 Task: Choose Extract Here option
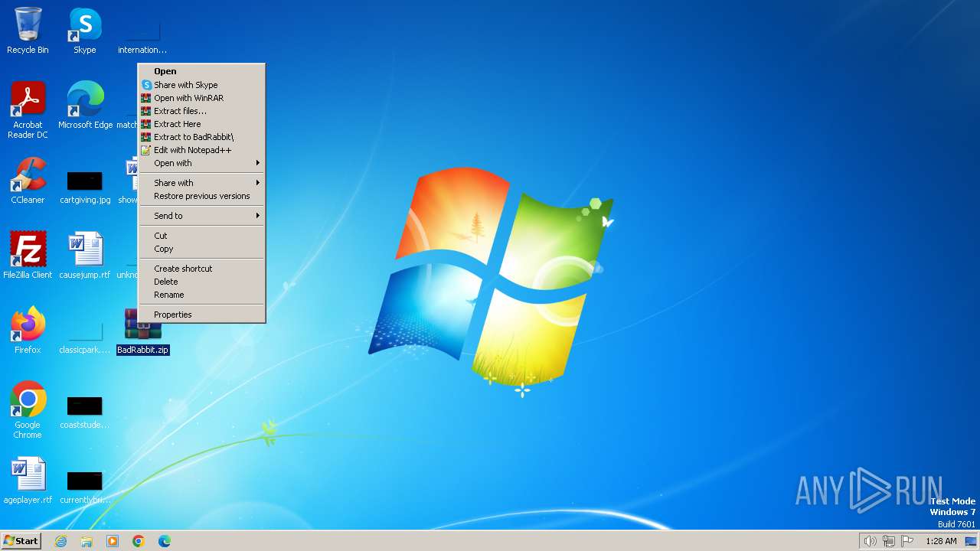pos(201,124)
